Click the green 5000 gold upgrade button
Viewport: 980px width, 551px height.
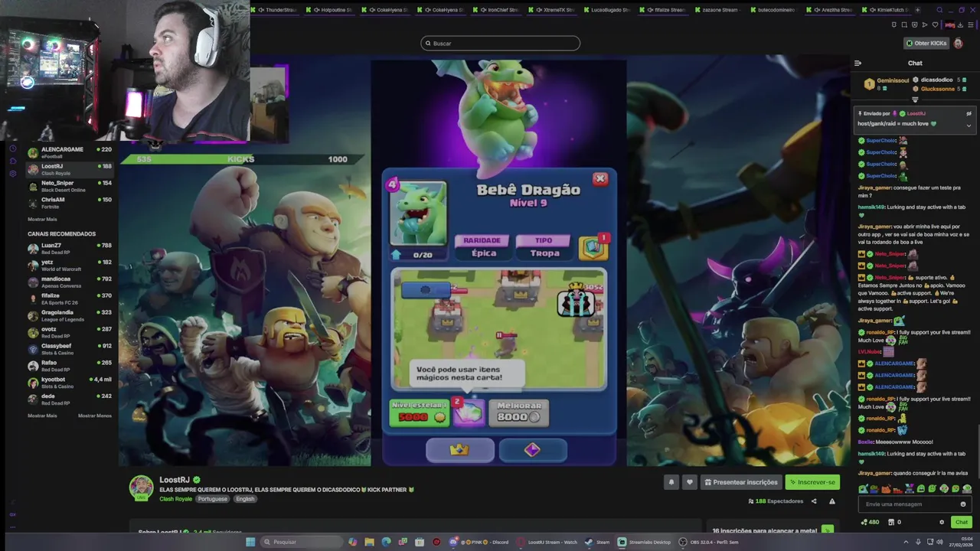420,413
